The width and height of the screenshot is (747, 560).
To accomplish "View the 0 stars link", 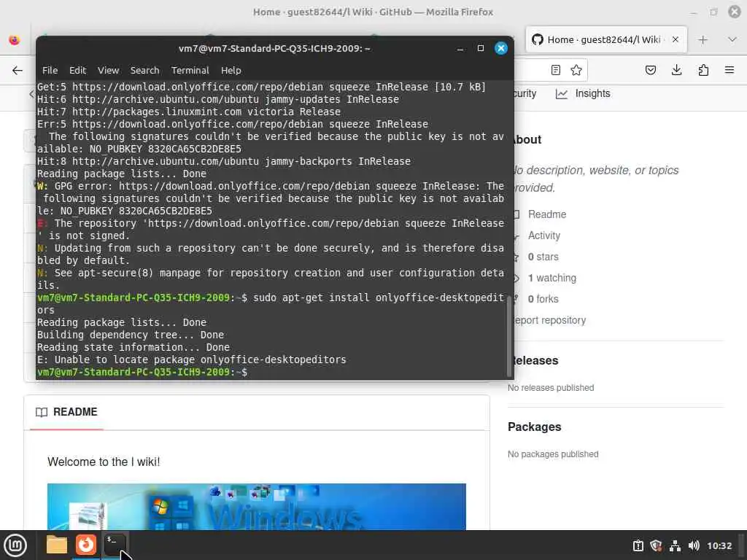I will tap(543, 257).
